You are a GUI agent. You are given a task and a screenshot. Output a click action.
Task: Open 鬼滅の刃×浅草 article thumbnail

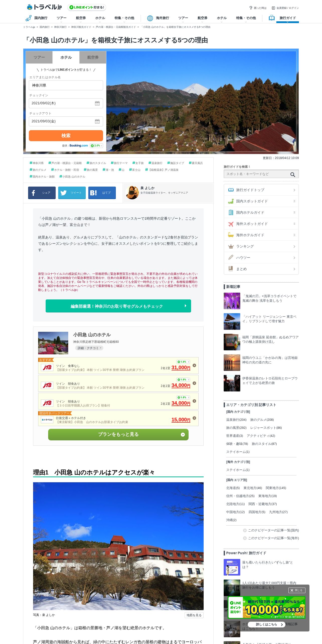pos(232,301)
